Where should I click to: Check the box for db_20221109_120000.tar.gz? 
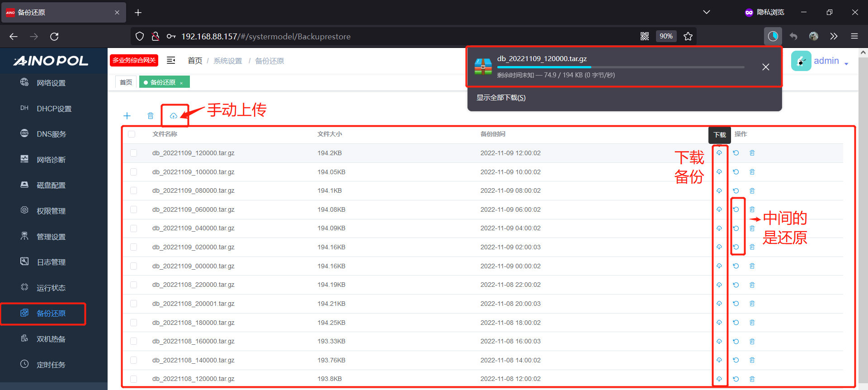[x=133, y=153]
